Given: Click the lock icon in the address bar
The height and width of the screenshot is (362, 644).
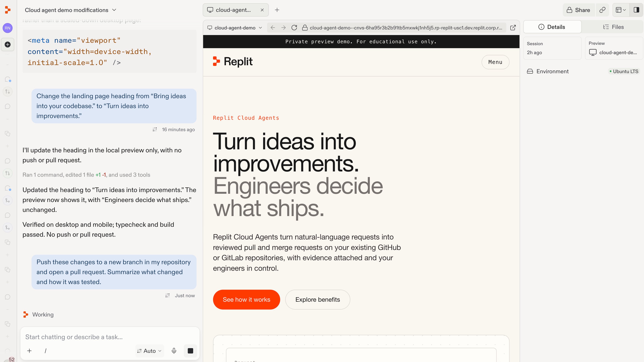Looking at the screenshot, I should (x=305, y=28).
